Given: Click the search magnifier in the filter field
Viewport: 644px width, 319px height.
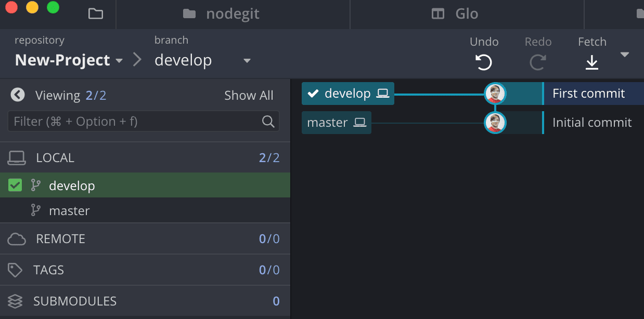Looking at the screenshot, I should point(268,121).
